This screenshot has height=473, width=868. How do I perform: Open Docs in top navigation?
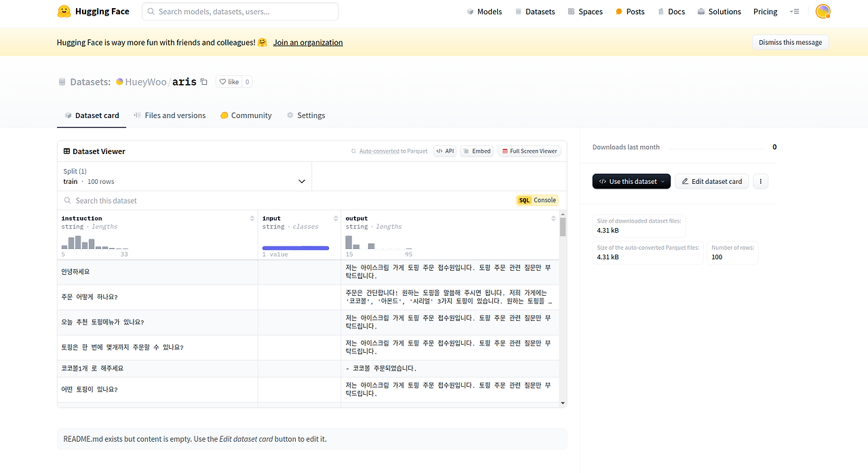671,12
